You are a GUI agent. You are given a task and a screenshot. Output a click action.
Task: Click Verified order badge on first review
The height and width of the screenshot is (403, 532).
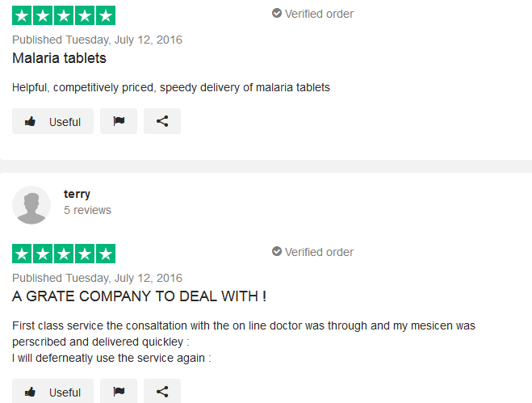[312, 14]
